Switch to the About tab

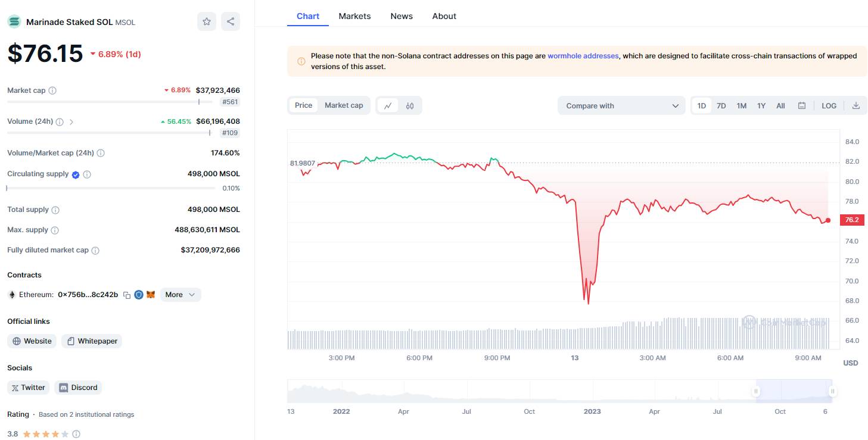444,16
